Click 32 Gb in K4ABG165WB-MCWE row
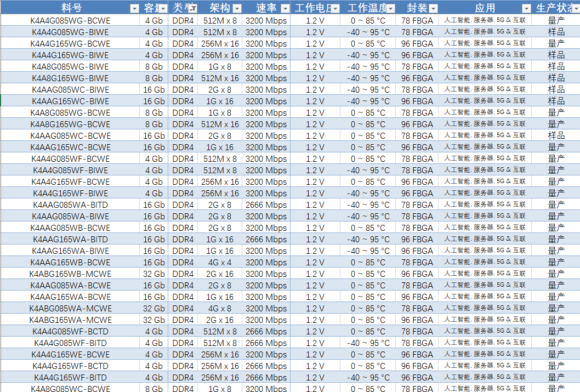Image resolution: width=580 pixels, height=392 pixels. (154, 274)
